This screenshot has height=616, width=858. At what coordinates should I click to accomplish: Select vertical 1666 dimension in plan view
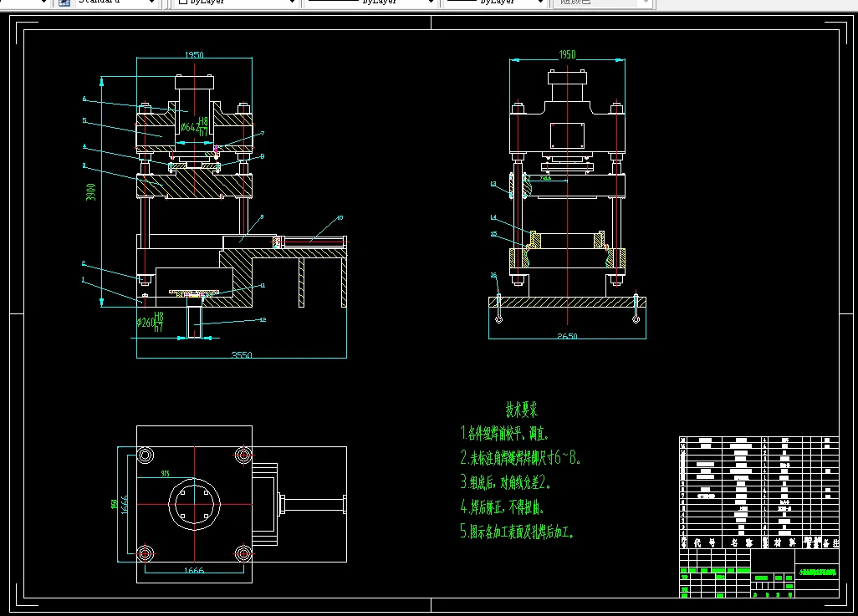[x=125, y=504]
